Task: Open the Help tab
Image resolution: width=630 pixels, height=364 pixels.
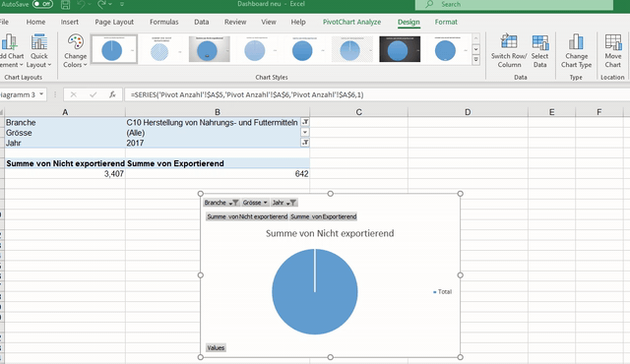Action: click(298, 22)
